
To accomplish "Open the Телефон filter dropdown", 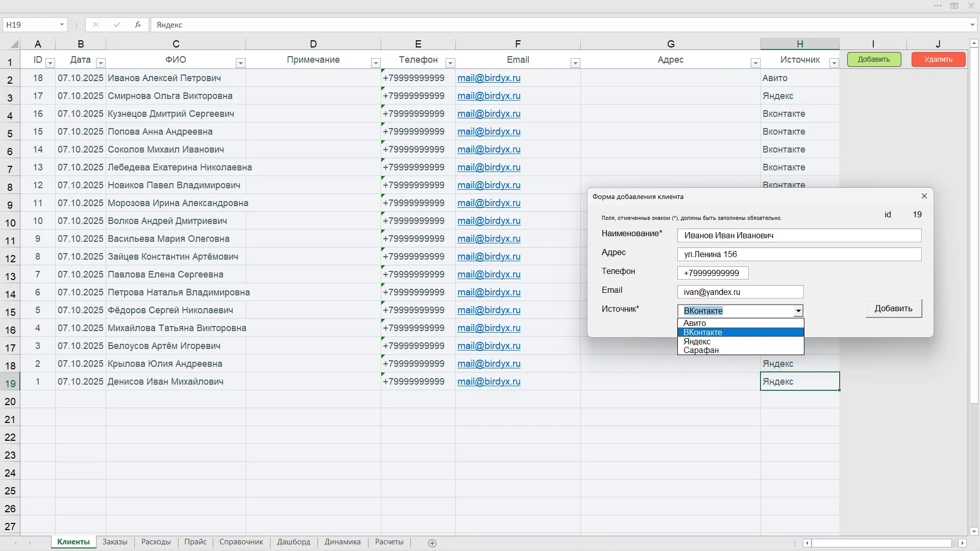I will [x=450, y=63].
